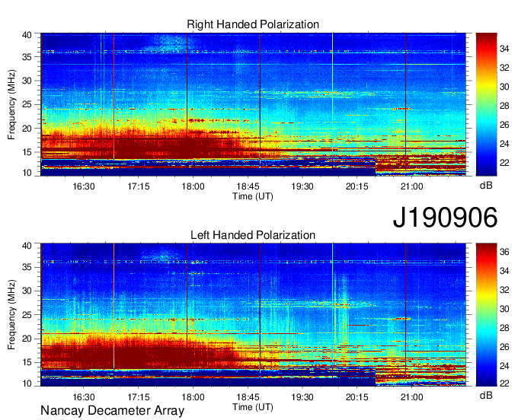518x420 pixels.
Task: Click 18:45 tick under Left Handed plot
Action: click(248, 397)
